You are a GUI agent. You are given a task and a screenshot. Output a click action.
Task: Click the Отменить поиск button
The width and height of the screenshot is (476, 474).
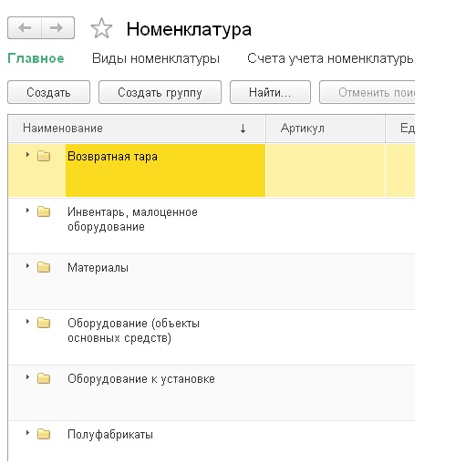coord(367,92)
